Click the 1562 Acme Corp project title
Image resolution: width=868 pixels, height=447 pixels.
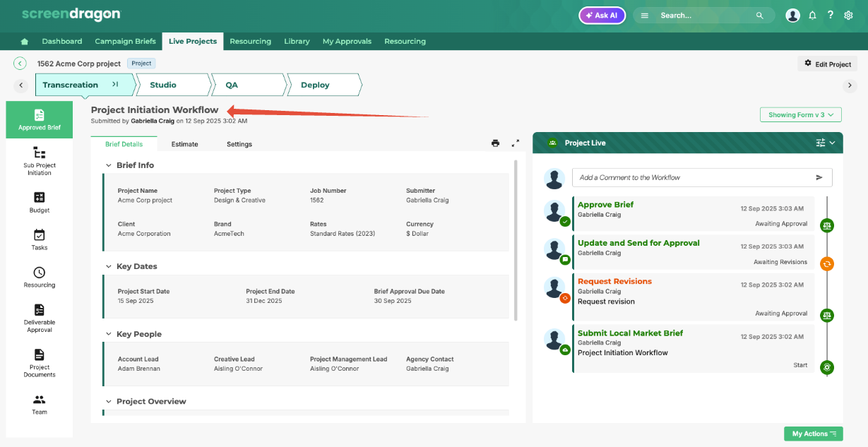point(79,64)
